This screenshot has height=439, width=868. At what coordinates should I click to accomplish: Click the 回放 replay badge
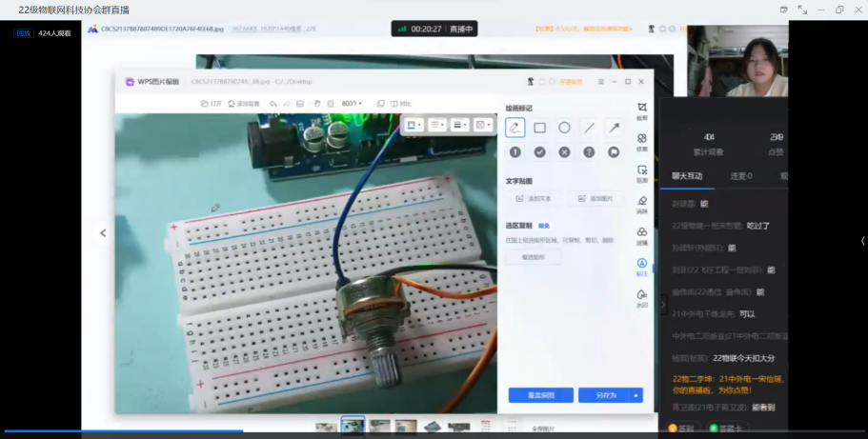click(24, 33)
